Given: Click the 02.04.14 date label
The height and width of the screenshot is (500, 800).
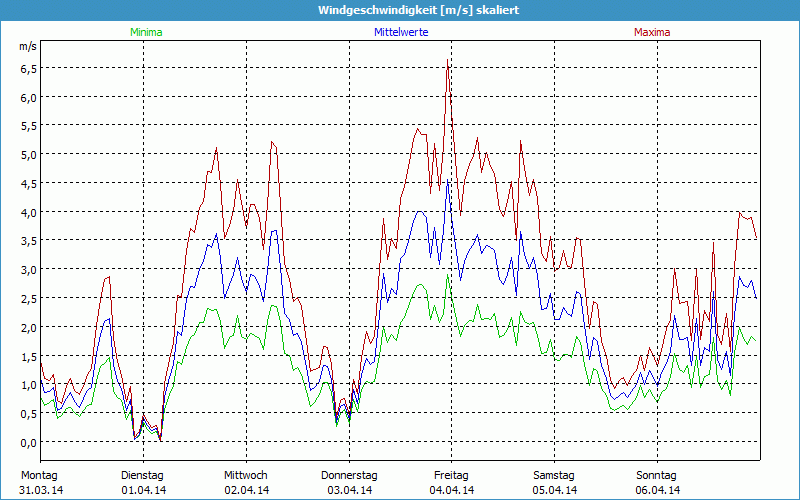Looking at the screenshot, I should pos(246,490).
